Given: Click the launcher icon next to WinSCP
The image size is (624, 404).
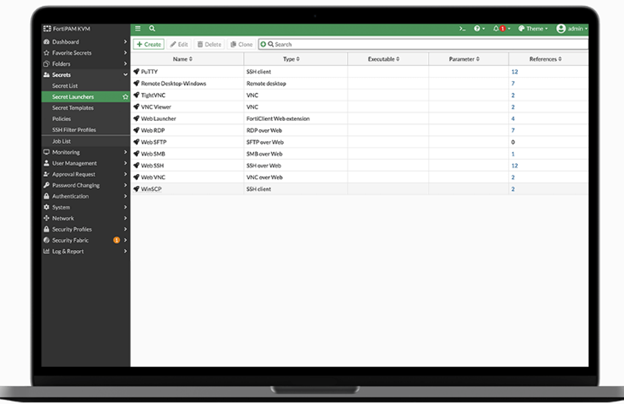Looking at the screenshot, I should 136,189.
